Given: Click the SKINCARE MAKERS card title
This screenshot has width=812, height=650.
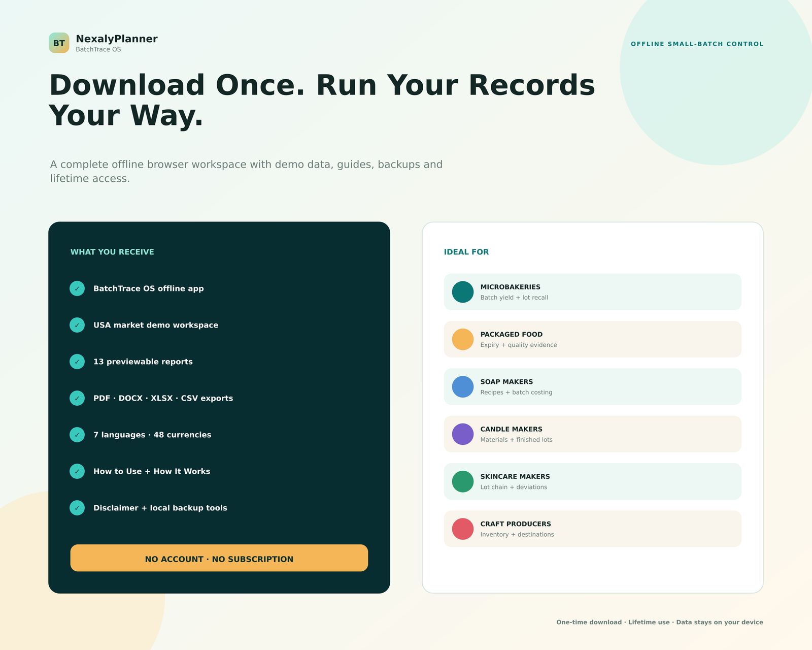Looking at the screenshot, I should pyautogui.click(x=515, y=476).
